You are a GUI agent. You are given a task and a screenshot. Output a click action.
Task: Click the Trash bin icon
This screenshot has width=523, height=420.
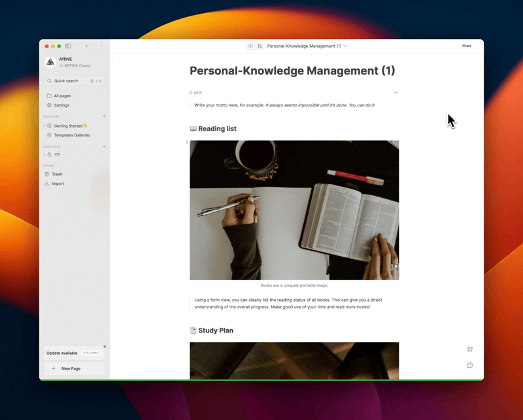click(x=46, y=174)
